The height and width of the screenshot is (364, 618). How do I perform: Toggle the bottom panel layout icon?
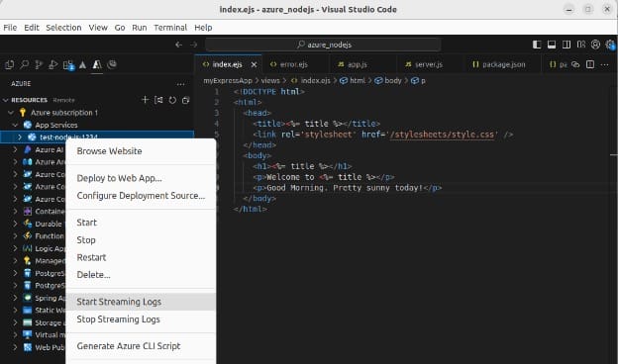tap(552, 45)
